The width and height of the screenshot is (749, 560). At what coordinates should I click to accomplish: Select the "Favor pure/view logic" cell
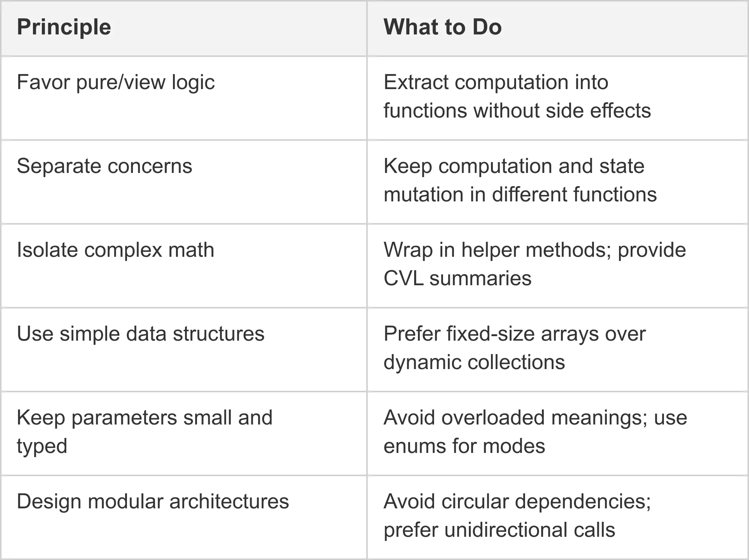(x=116, y=82)
